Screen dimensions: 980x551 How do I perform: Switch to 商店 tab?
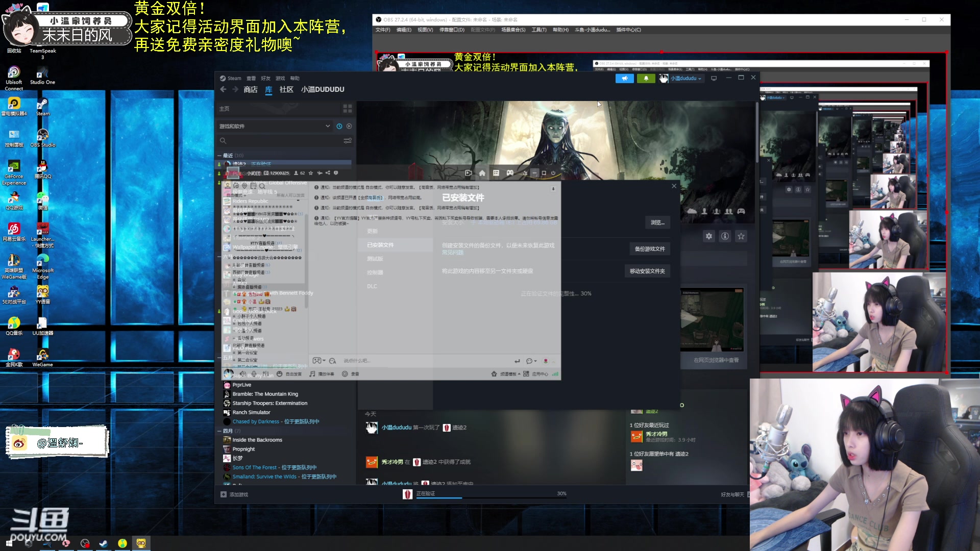(250, 89)
